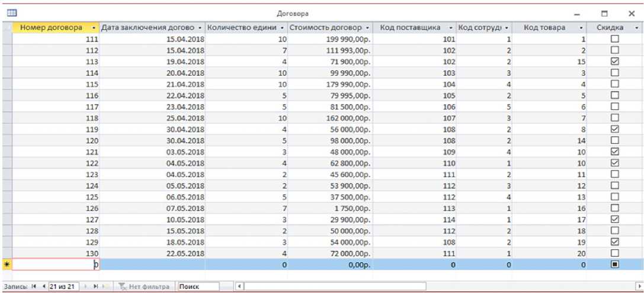This screenshot has width=644, height=293.
Task: Uncheck Скидка for contract 119
Action: (615, 129)
